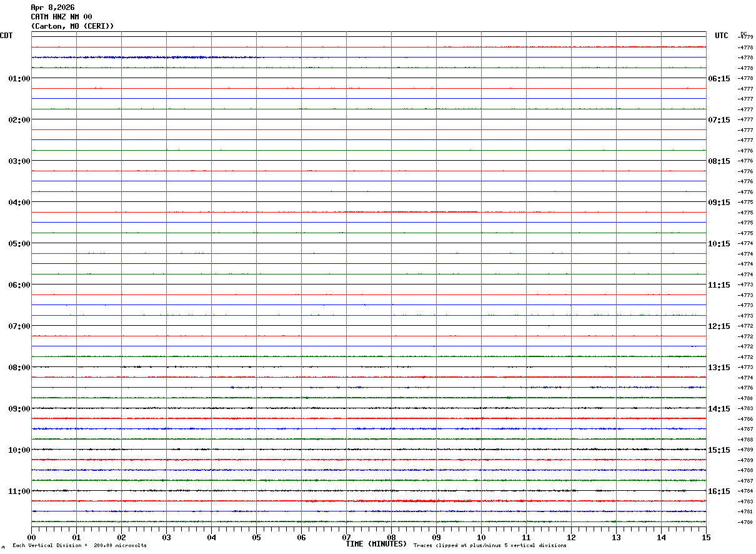
Task: Click the TIME (MINUTES) axis title
Action: [x=376, y=544]
